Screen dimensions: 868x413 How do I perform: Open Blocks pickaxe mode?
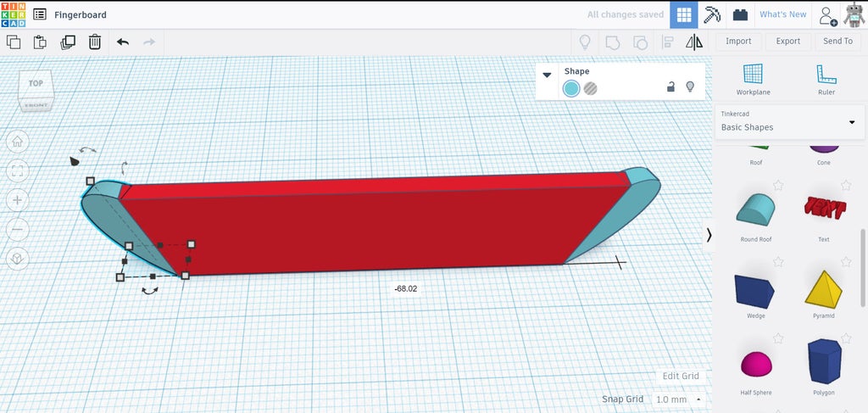[712, 15]
